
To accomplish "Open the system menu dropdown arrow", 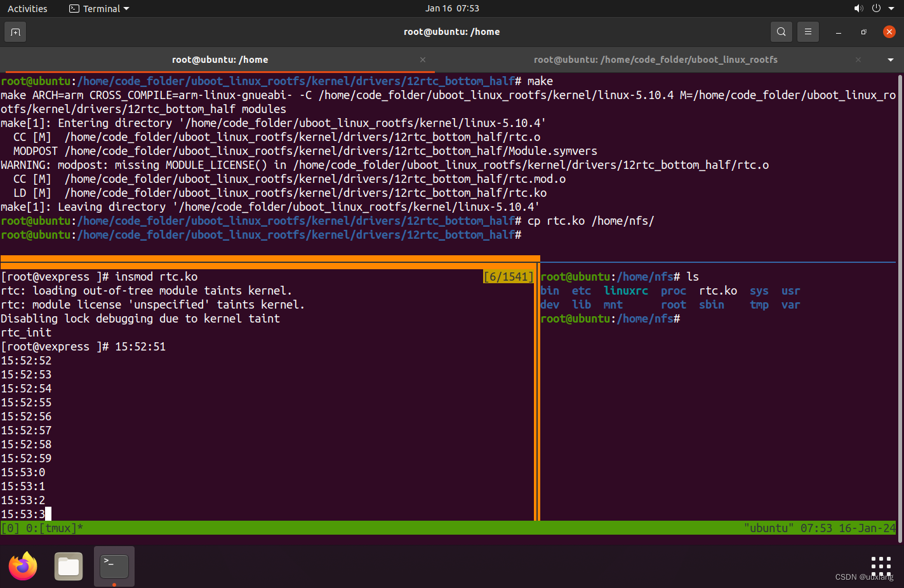I will (892, 9).
